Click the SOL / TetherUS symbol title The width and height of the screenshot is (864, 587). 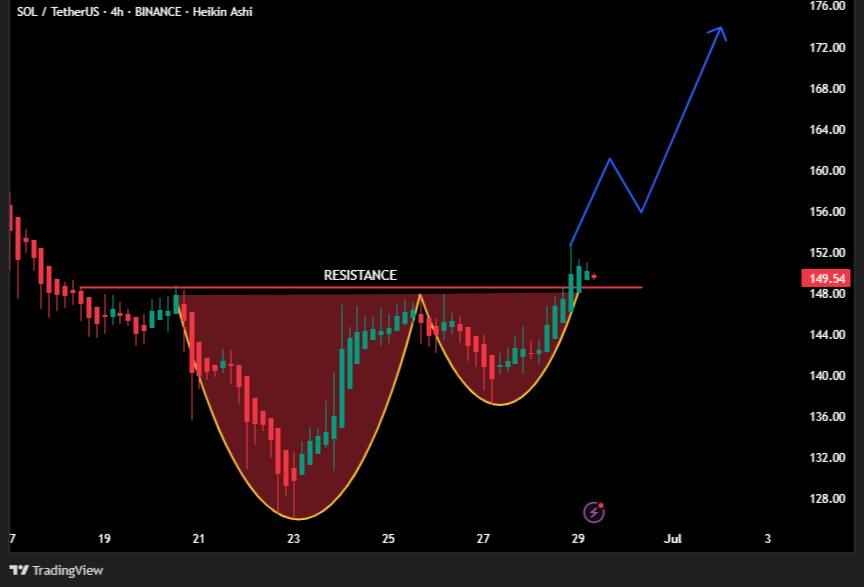point(58,12)
